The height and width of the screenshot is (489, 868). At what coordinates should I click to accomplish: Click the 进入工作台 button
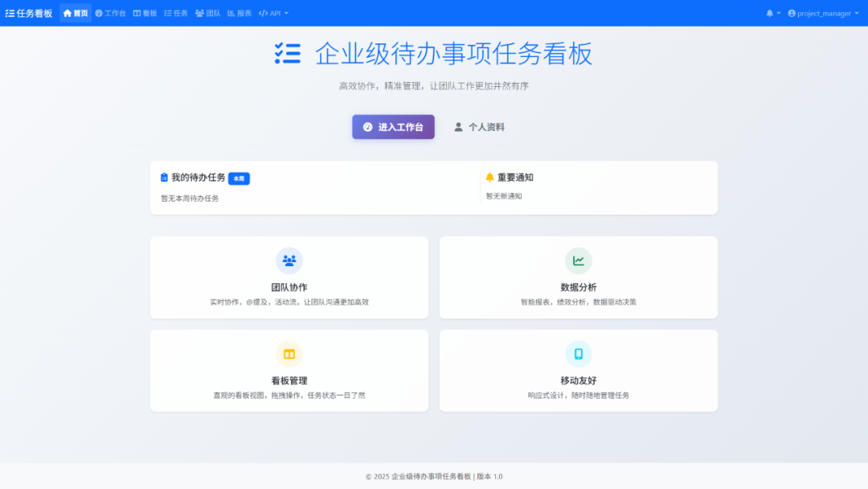point(393,126)
